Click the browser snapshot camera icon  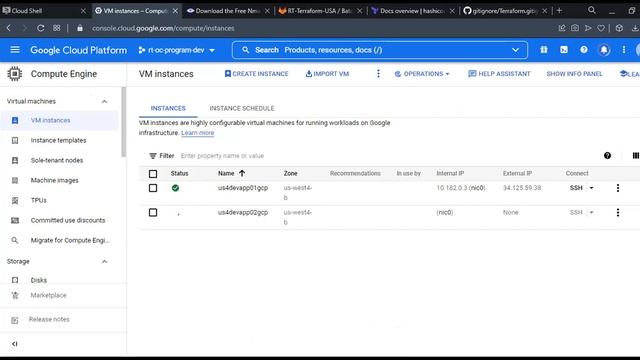point(575,28)
